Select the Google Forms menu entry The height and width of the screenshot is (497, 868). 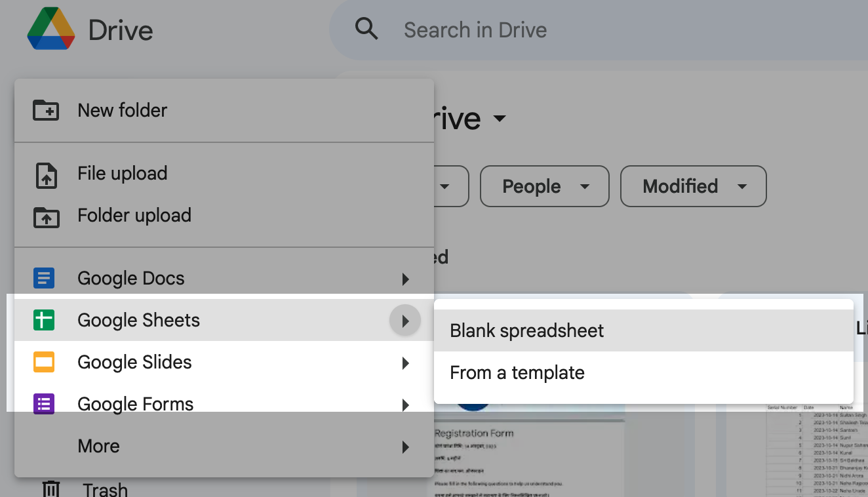(x=136, y=404)
